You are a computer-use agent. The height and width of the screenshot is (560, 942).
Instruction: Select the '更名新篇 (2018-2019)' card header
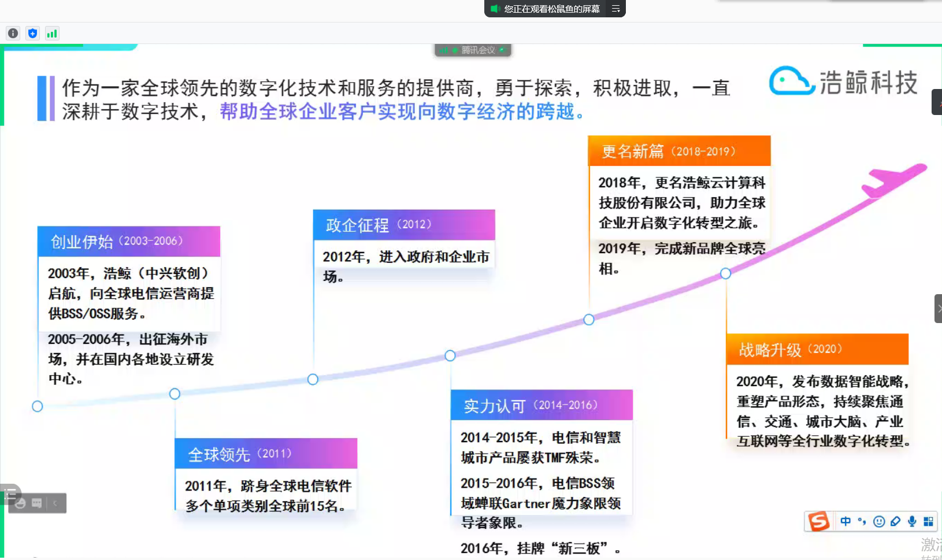pyautogui.click(x=680, y=151)
